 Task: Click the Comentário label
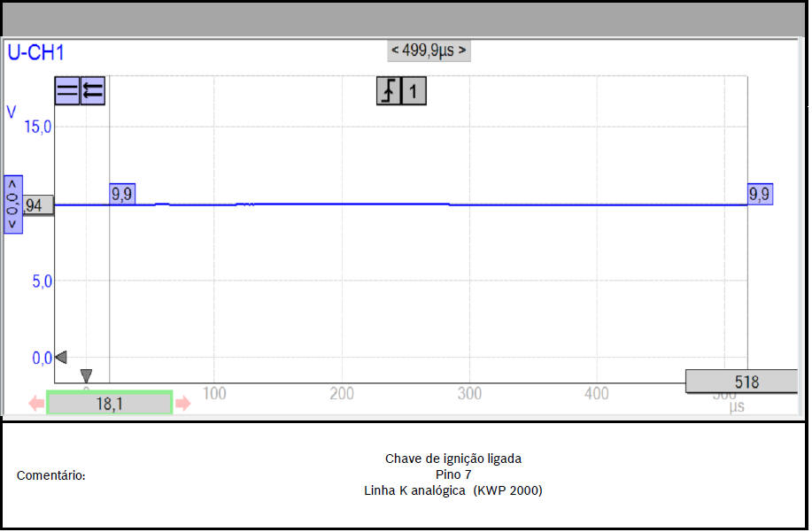[x=51, y=476]
